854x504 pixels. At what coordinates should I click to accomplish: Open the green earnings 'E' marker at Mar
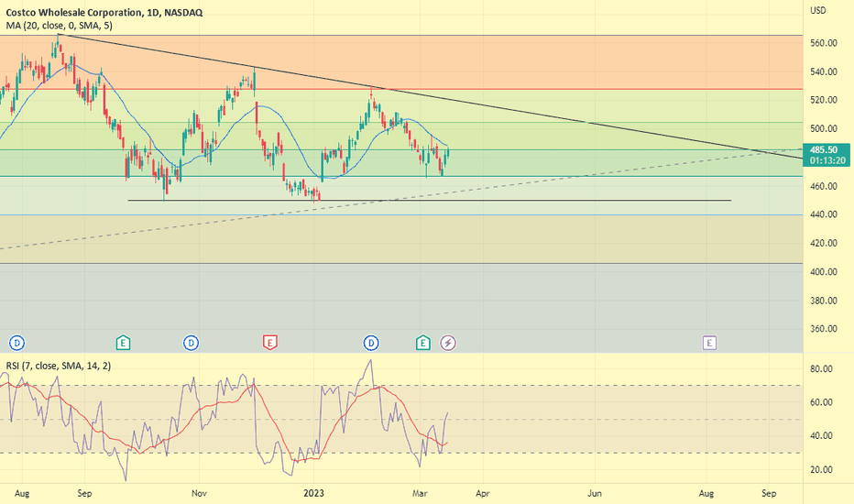click(x=423, y=343)
